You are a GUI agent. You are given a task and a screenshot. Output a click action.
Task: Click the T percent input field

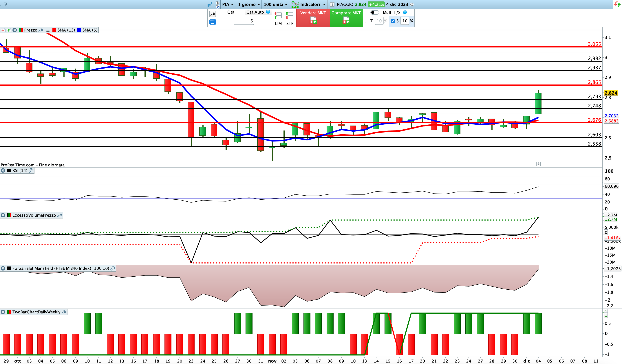click(x=379, y=21)
